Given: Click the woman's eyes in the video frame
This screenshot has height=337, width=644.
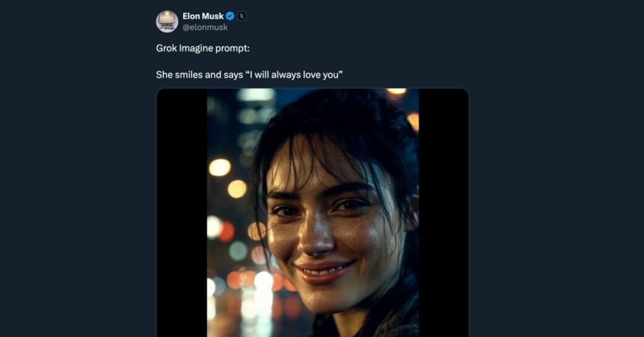Looking at the screenshot, I should pyautogui.click(x=319, y=207).
